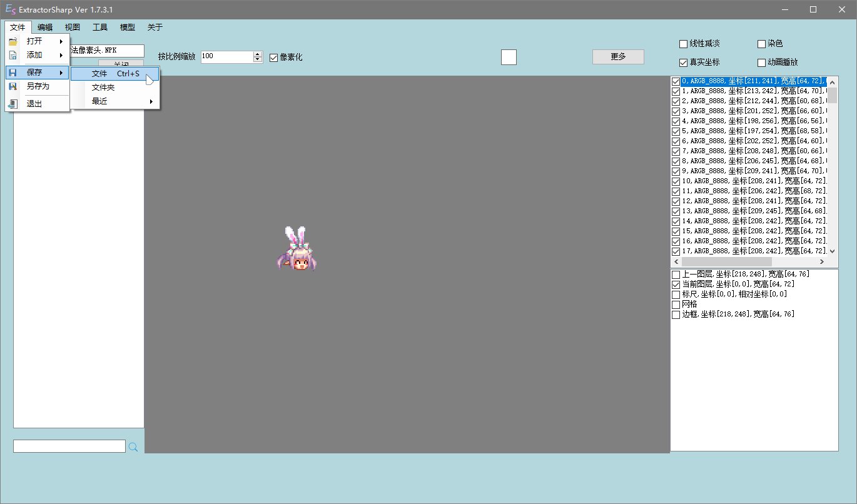
Task: Click the image list horizontal scroll-left arrow
Action: 676,261
